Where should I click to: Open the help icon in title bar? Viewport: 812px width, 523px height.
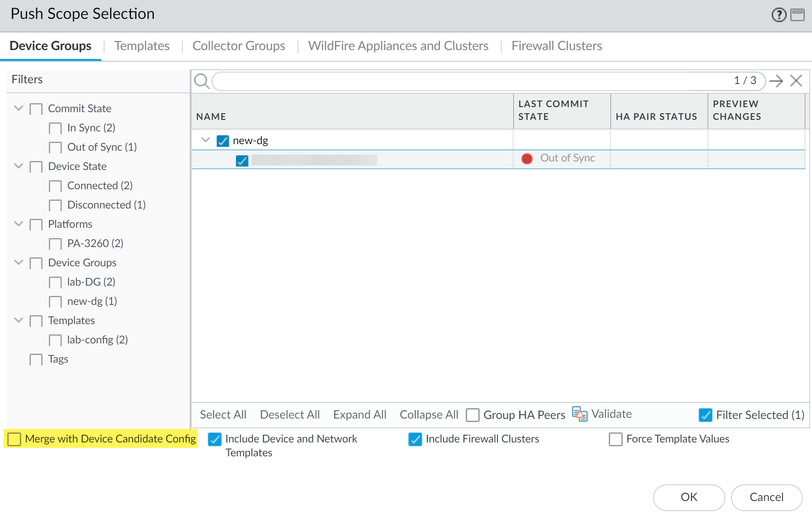[x=778, y=15]
